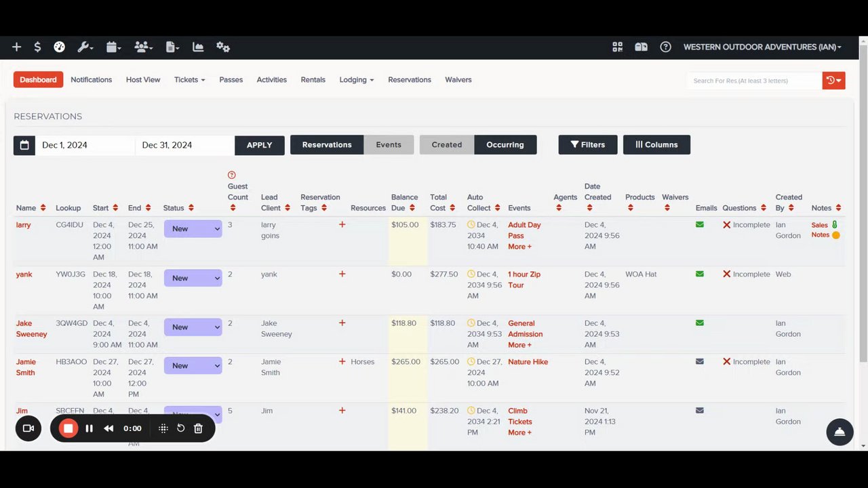Screen dimensions: 868x488
Task: Open the Passes tab
Action: [x=231, y=80]
